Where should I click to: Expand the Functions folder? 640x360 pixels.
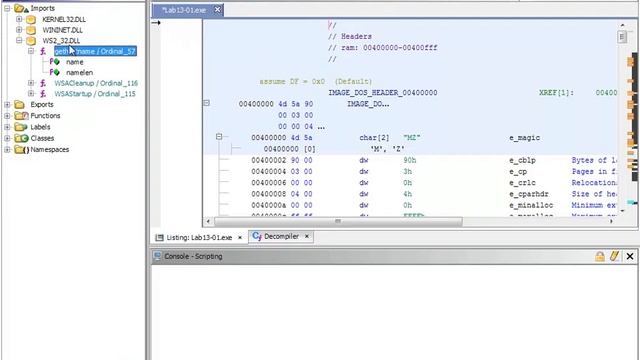pyautogui.click(x=7, y=116)
